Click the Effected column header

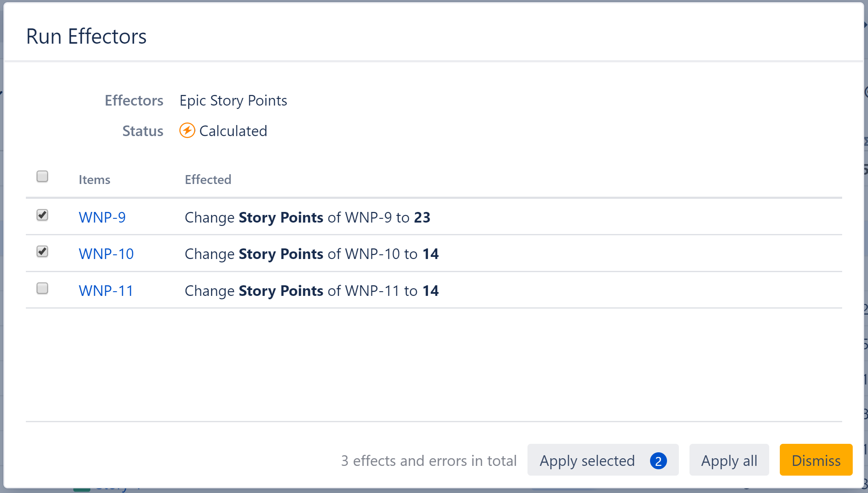point(207,179)
